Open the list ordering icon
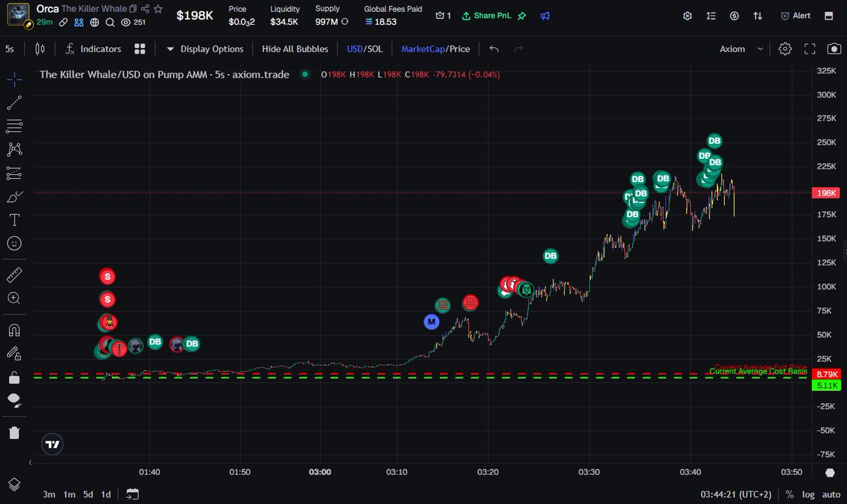The height and width of the screenshot is (504, 847). tap(711, 16)
